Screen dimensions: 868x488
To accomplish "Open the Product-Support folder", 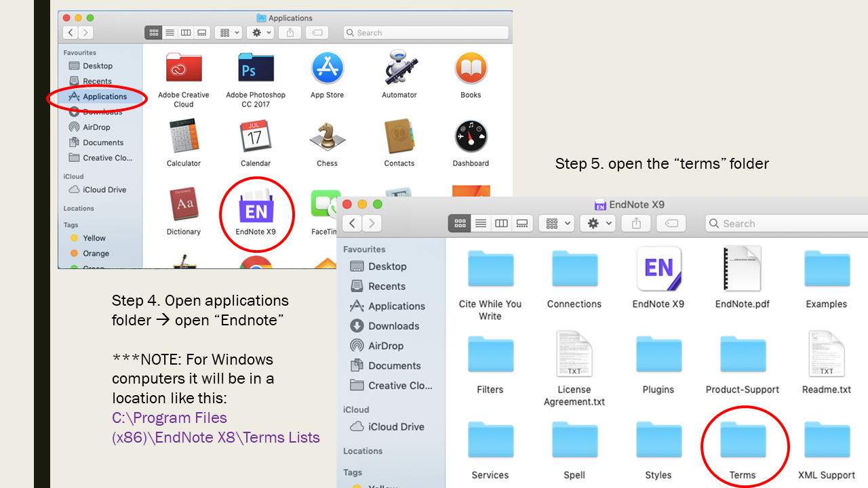I will pyautogui.click(x=743, y=354).
